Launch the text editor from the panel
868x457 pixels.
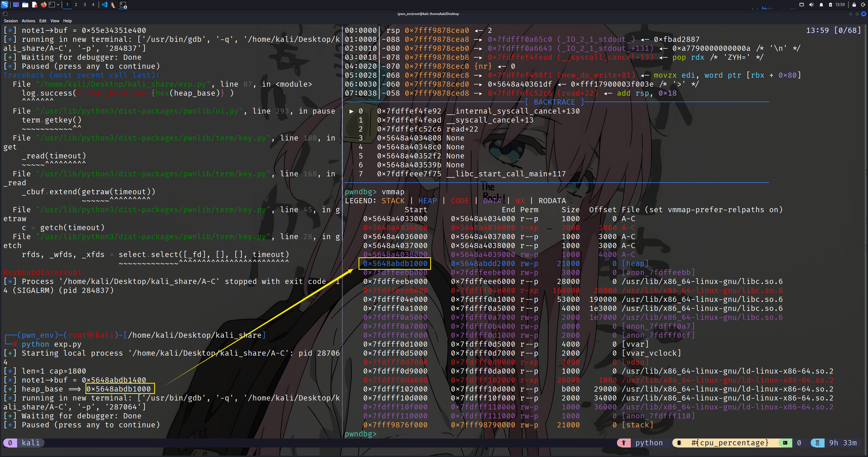click(34, 5)
